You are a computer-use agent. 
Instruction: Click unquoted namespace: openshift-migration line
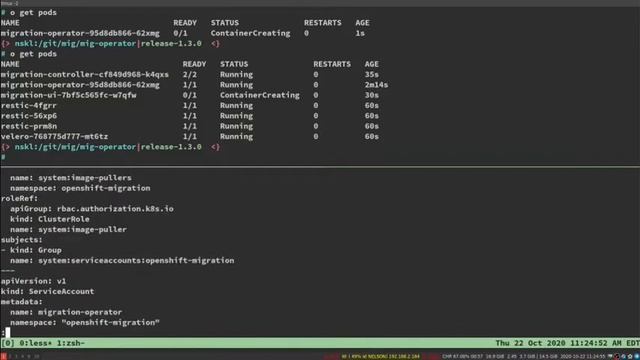pos(80,188)
